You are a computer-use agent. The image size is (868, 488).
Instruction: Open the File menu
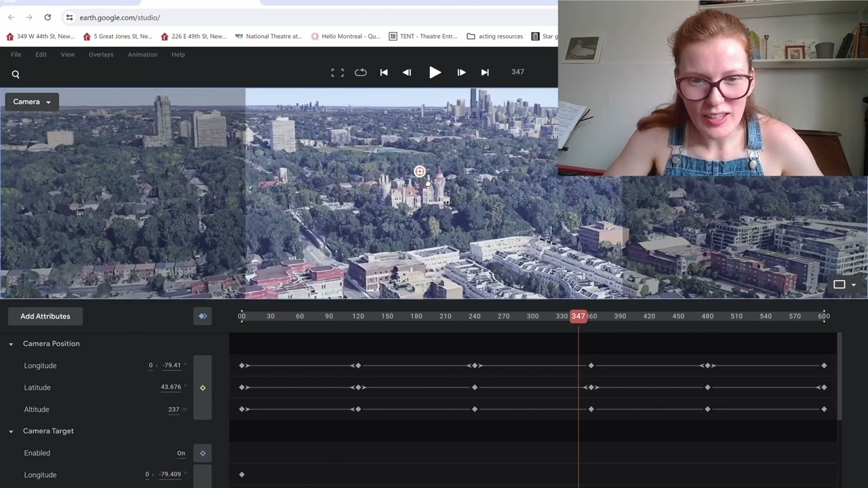coord(16,54)
